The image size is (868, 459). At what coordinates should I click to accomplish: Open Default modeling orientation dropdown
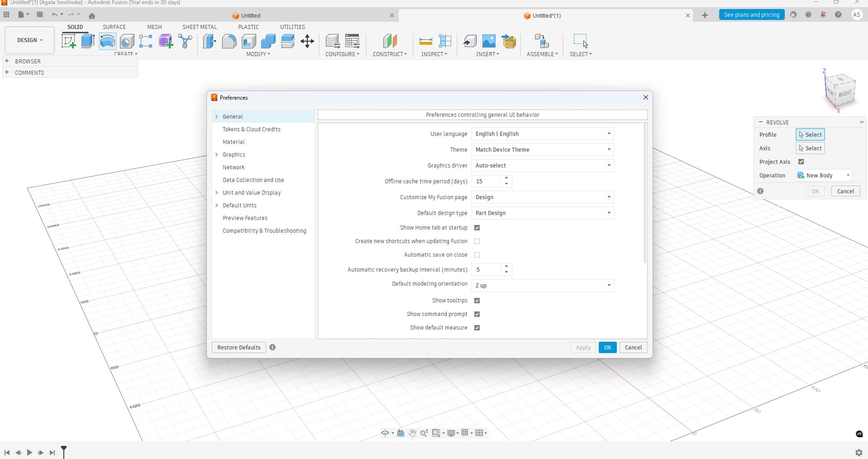click(x=542, y=286)
